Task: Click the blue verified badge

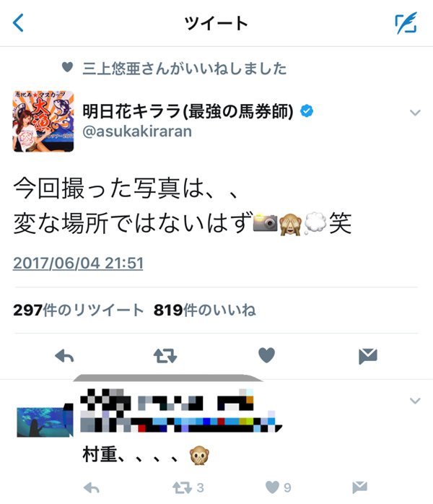Action: [x=307, y=111]
